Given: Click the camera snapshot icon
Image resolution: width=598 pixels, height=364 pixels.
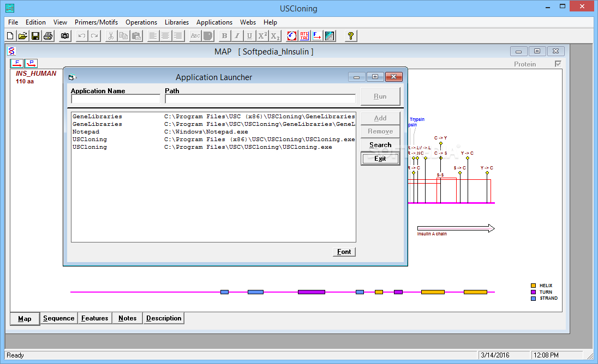Looking at the screenshot, I should pyautogui.click(x=65, y=36).
